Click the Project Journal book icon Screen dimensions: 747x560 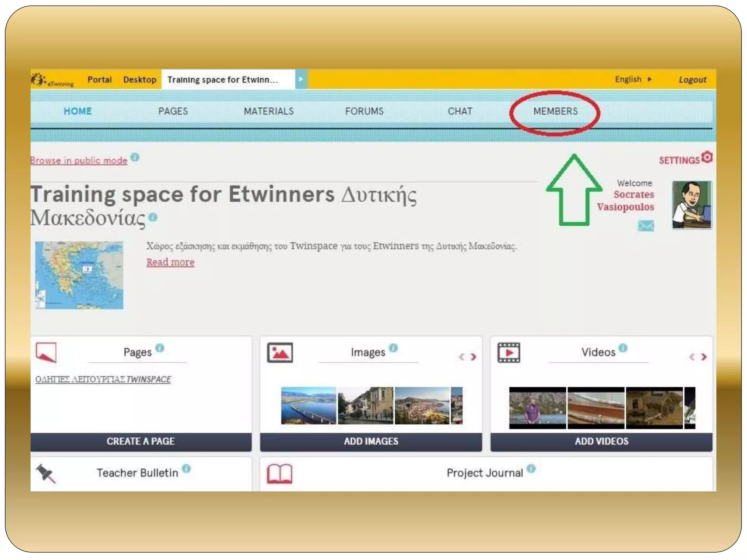point(279,473)
